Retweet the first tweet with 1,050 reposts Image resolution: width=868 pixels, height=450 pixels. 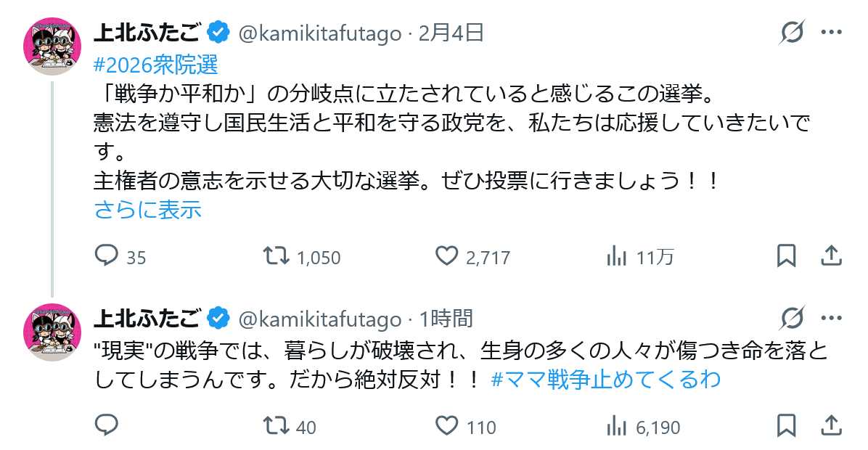click(275, 255)
